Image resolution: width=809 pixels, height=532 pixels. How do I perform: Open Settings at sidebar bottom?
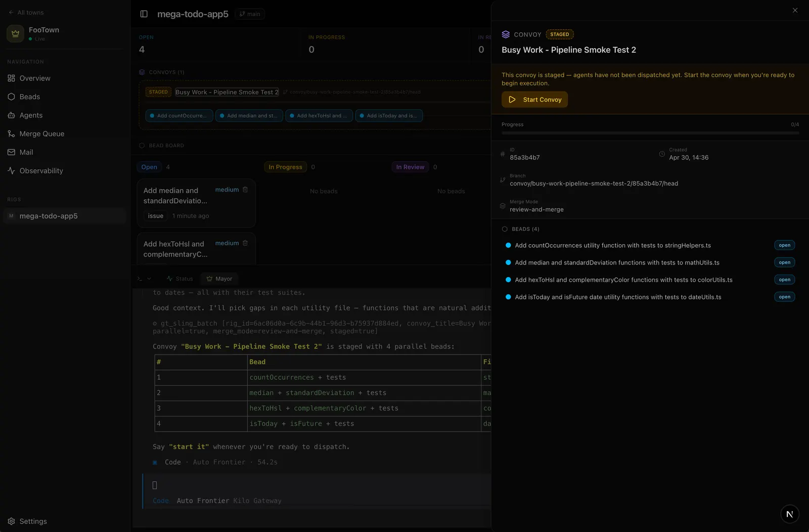[28, 521]
